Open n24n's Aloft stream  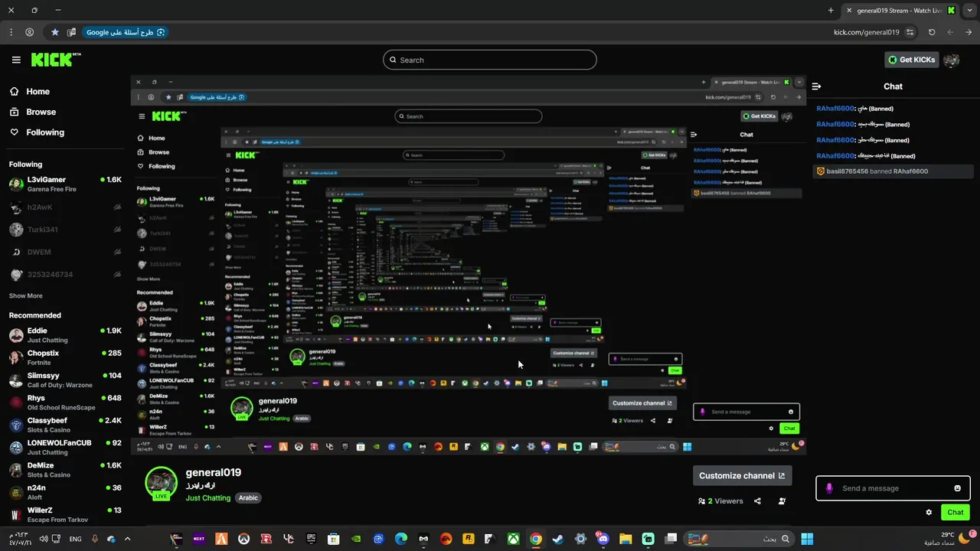click(65, 492)
